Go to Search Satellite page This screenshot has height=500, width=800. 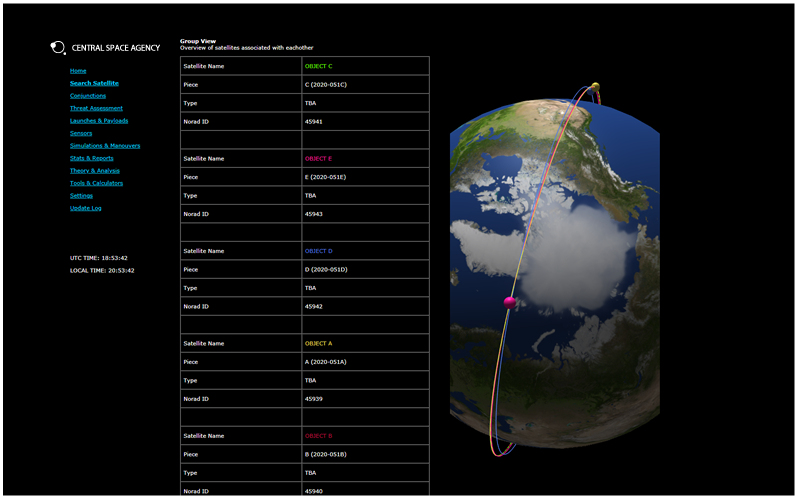(x=94, y=83)
